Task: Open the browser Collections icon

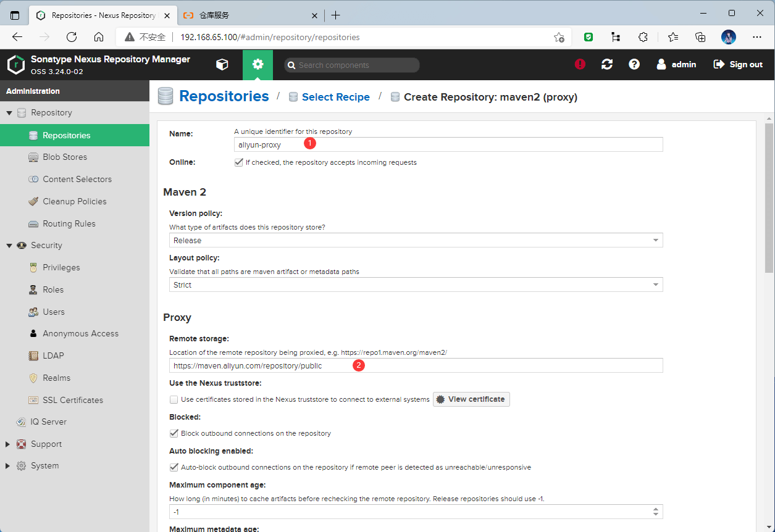Action: coord(700,37)
